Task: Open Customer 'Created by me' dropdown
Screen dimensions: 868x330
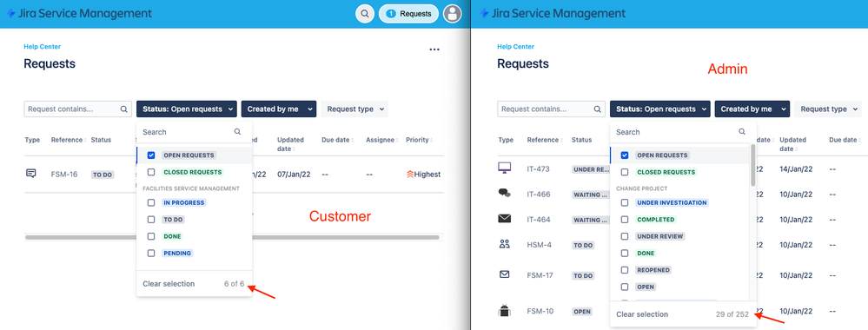Action: click(278, 109)
